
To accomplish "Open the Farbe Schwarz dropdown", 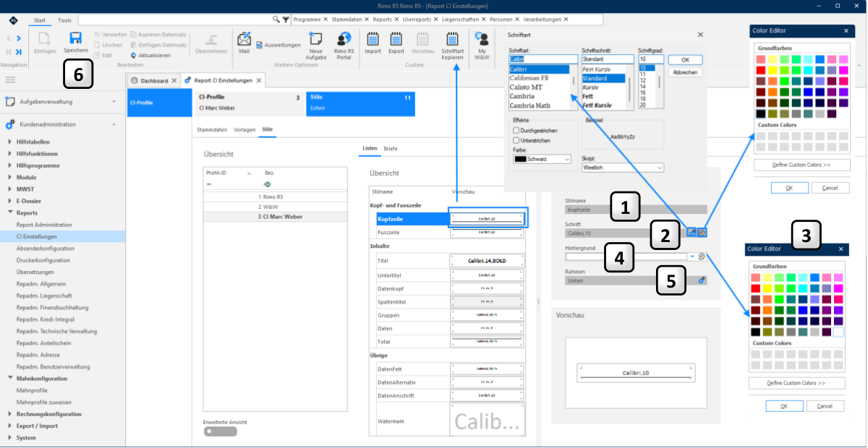I will point(542,158).
